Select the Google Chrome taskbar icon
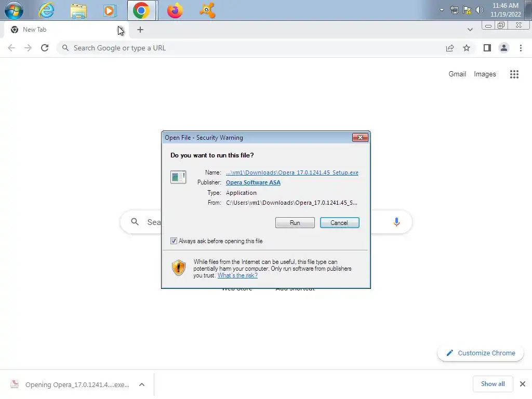The height and width of the screenshot is (399, 532). coord(141,10)
